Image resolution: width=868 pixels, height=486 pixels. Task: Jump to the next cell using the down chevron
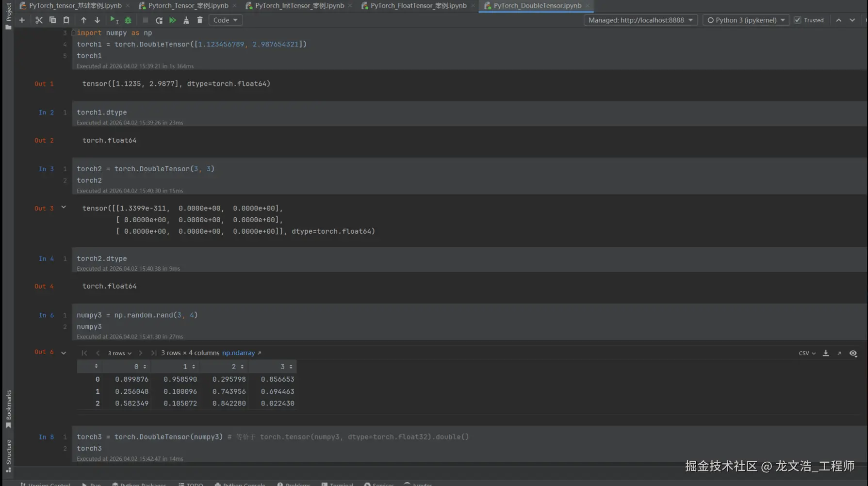[x=852, y=20]
